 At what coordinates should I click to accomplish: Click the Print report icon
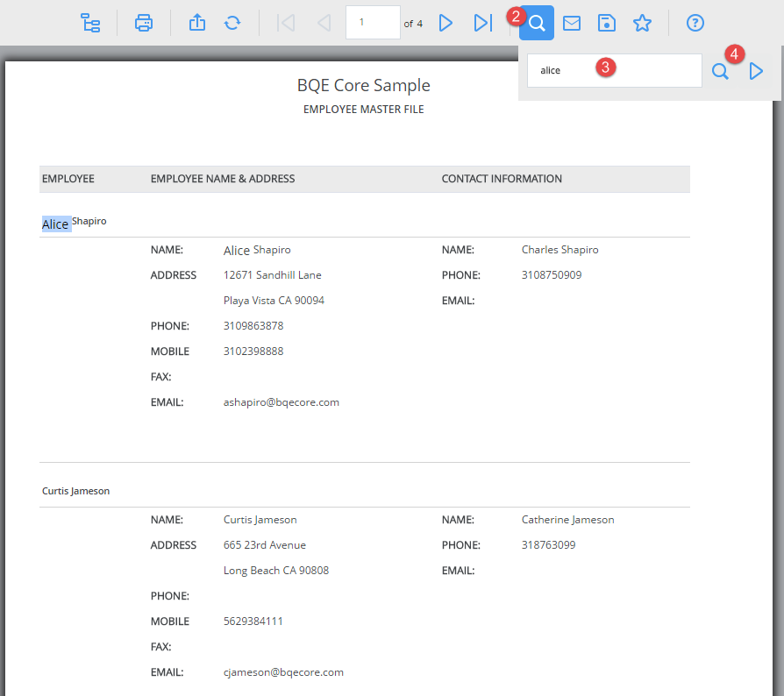coord(144,23)
